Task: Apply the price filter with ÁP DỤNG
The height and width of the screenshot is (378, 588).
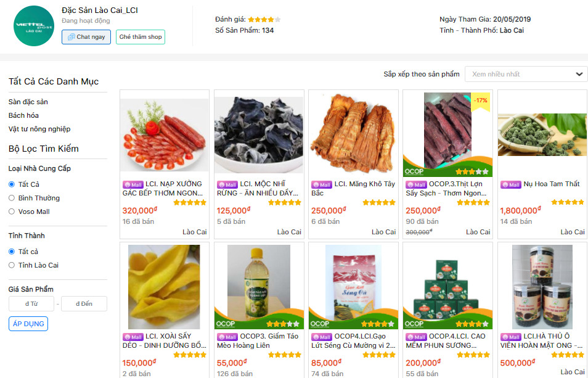Action: [28, 324]
